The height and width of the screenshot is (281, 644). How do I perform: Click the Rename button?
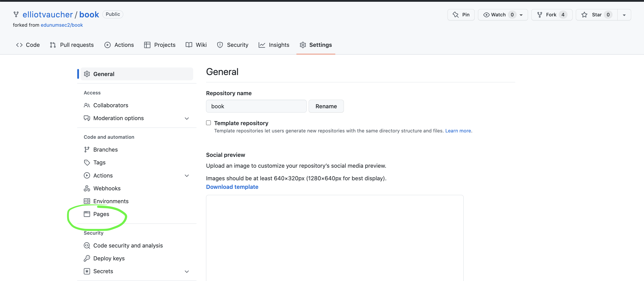tap(326, 106)
